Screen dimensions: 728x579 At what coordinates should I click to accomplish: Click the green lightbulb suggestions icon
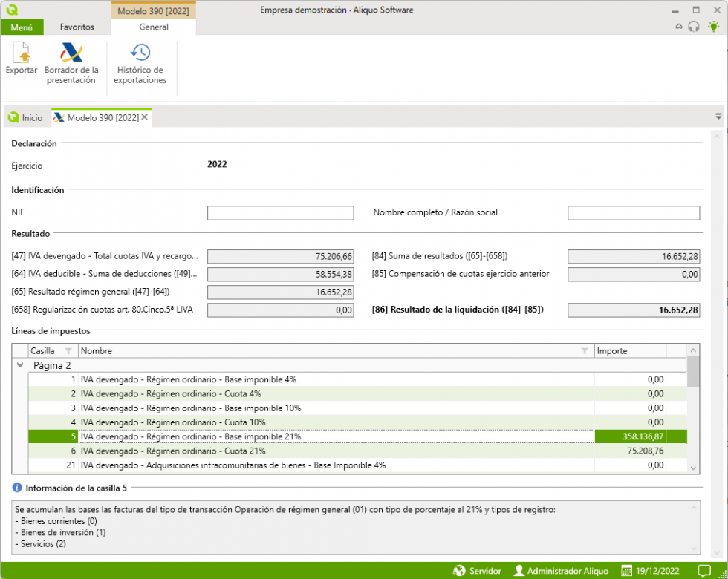click(715, 26)
